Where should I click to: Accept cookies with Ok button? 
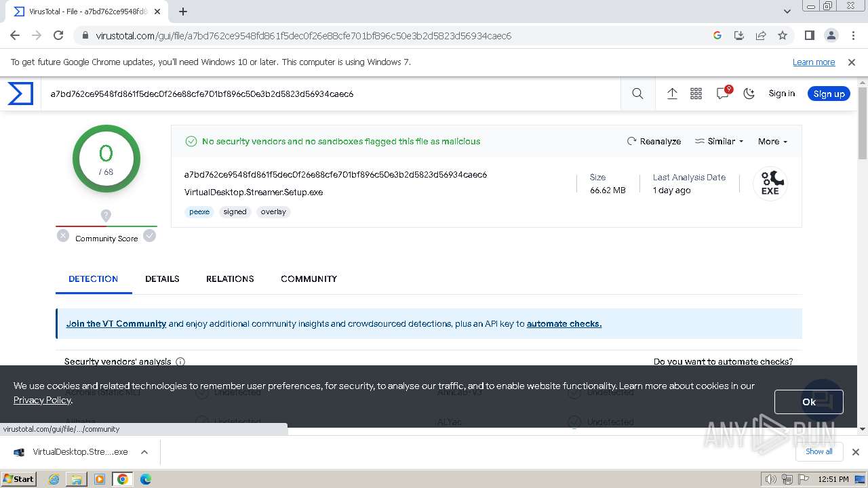point(808,402)
